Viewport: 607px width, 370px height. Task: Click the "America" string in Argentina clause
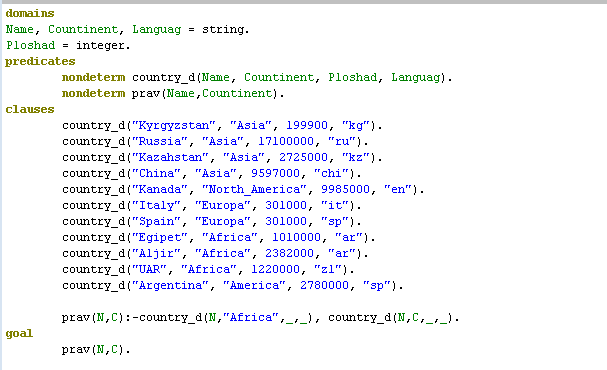[254, 286]
